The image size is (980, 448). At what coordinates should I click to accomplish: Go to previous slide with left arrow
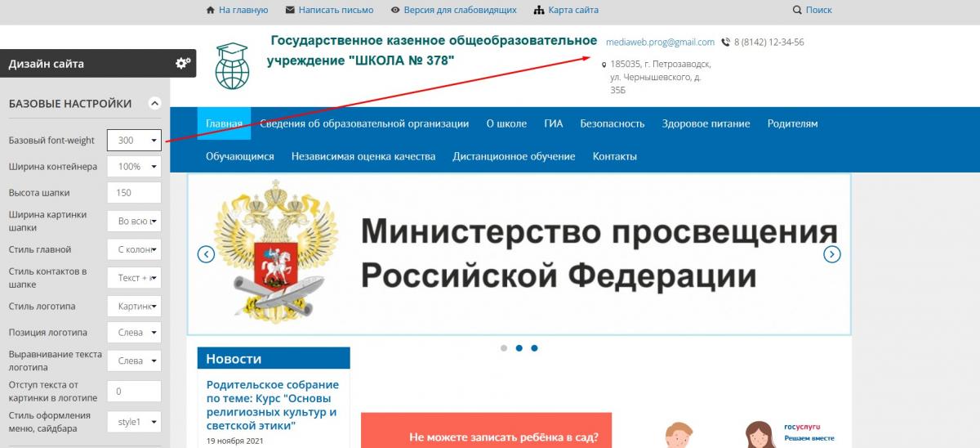pos(206,254)
